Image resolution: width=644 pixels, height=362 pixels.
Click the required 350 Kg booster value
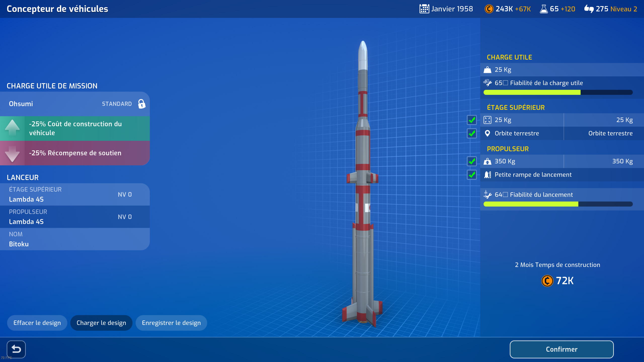click(622, 161)
